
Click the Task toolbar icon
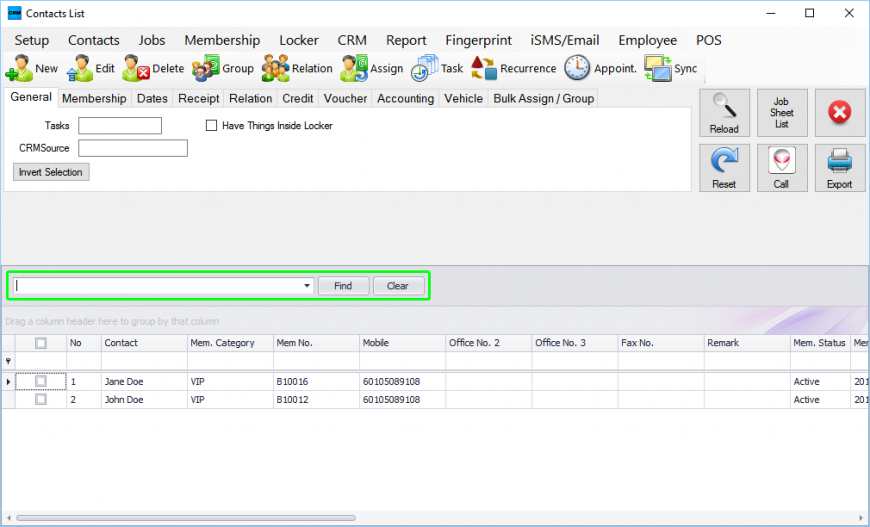(x=424, y=69)
